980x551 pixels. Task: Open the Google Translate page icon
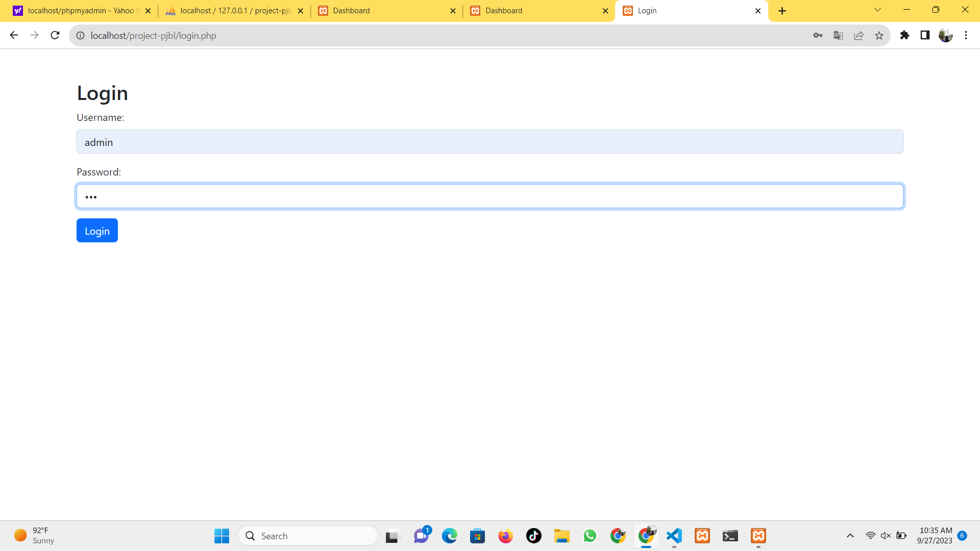pyautogui.click(x=838, y=35)
